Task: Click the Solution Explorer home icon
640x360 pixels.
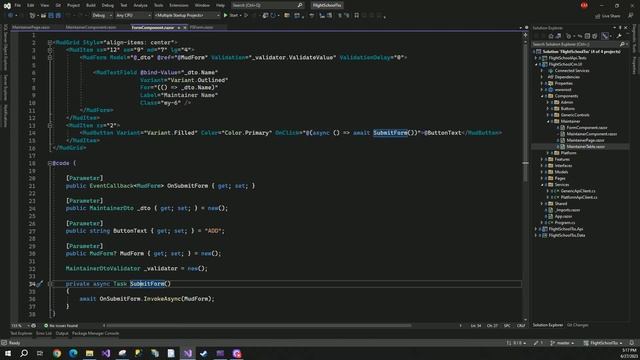Action: pos(551,36)
